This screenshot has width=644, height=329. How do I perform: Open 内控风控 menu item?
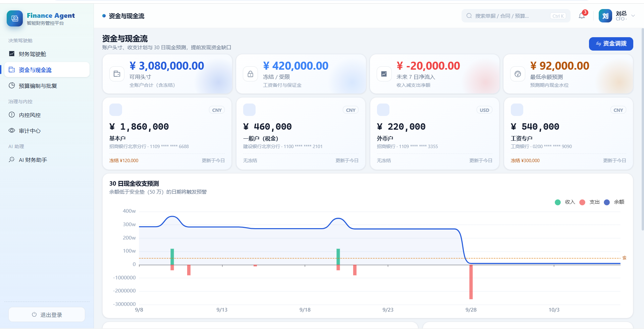click(47, 115)
